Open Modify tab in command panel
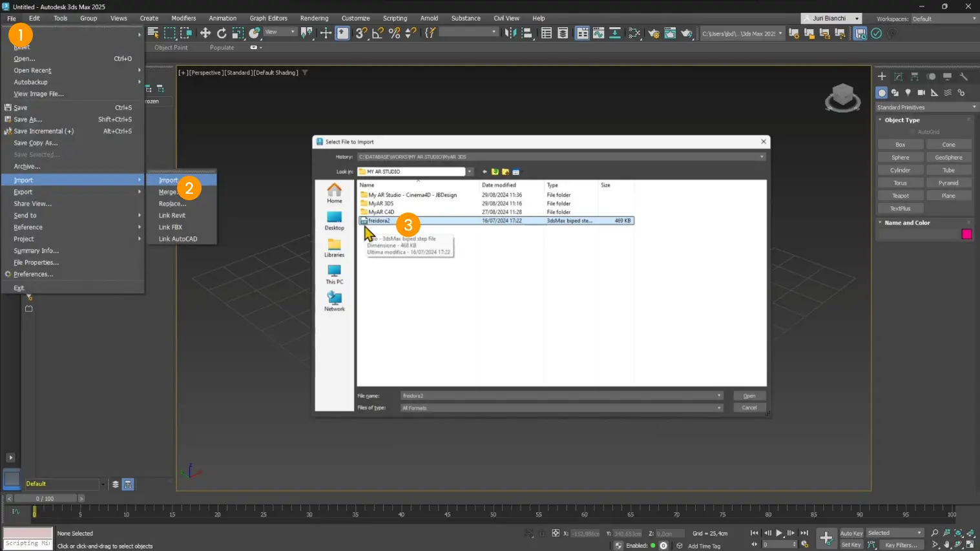This screenshot has width=980, height=551. (x=898, y=76)
